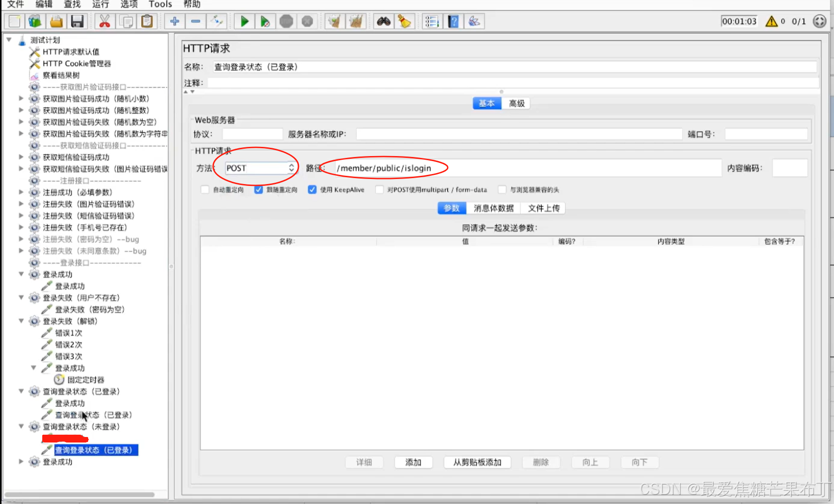Click the 路径 field with /member/public/islogin
This screenshot has width=834, height=504.
click(x=528, y=168)
